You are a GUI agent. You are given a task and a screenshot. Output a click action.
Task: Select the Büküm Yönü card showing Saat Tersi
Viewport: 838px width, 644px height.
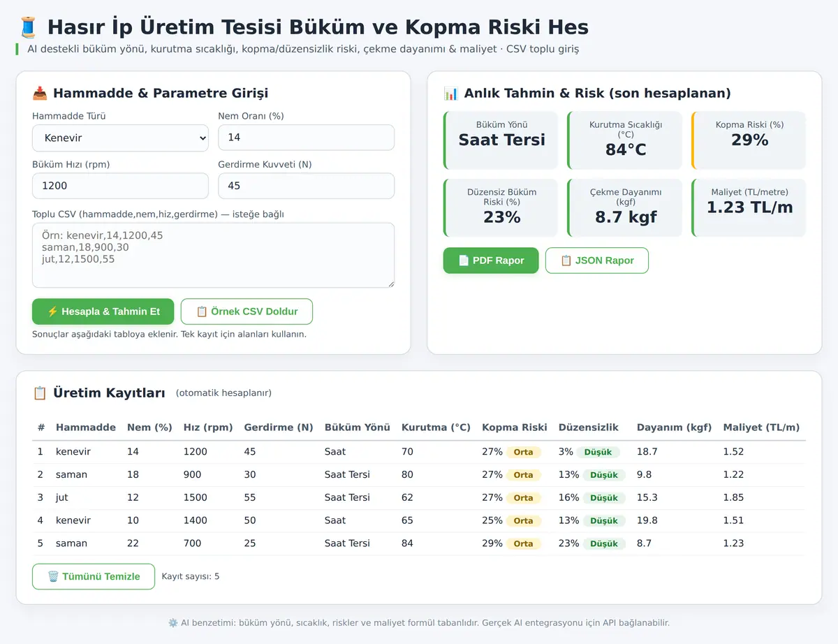(x=501, y=140)
